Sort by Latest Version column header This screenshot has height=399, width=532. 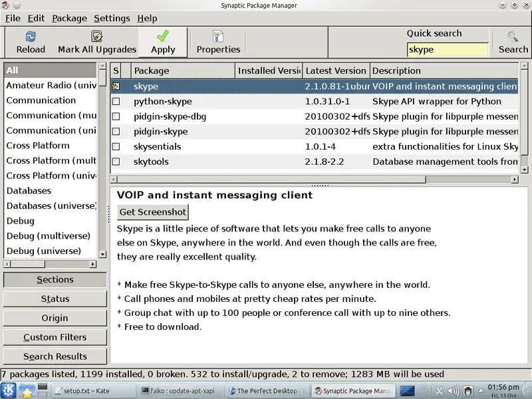point(336,70)
